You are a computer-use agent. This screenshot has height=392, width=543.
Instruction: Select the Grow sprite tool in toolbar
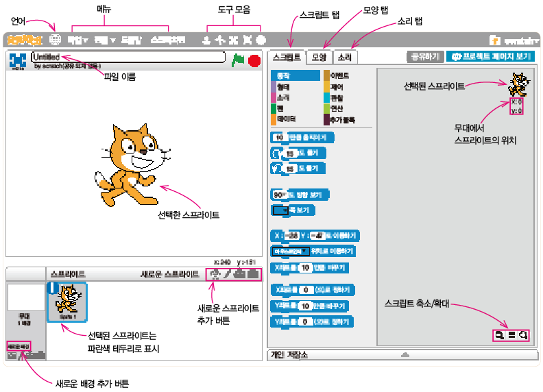(233, 40)
